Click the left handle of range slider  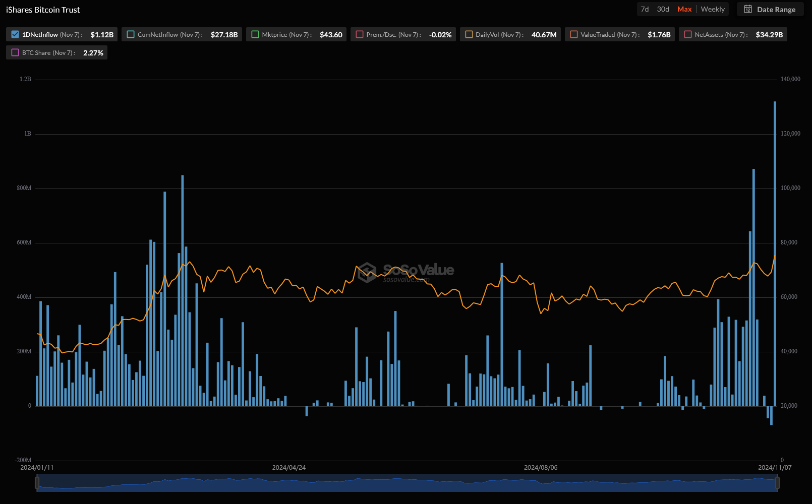tap(37, 483)
